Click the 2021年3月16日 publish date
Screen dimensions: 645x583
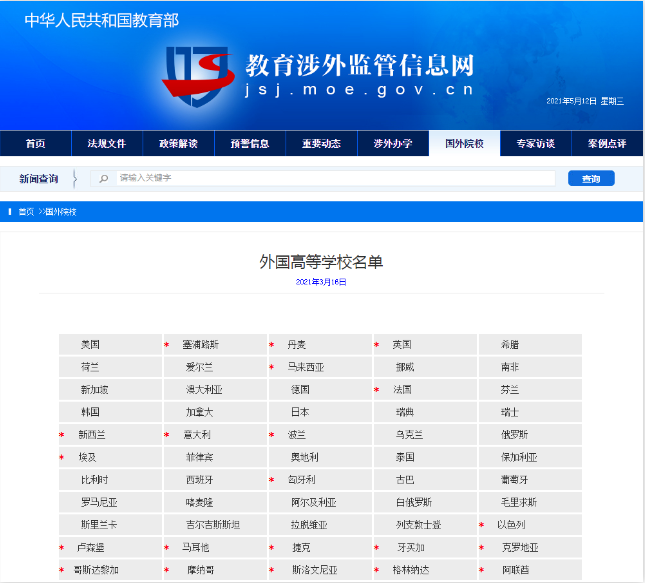[321, 282]
